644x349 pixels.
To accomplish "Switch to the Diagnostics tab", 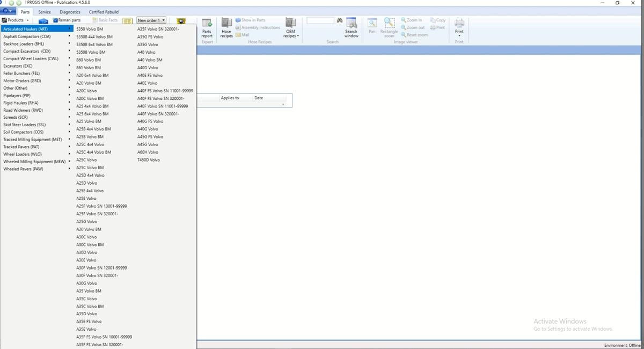I will pos(70,12).
